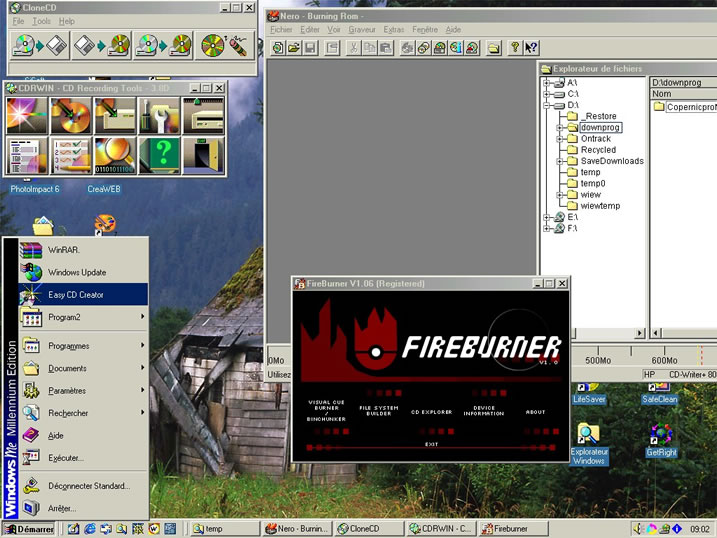Screen dimensions: 717x538
Task: Switch to CloneCD via taskbar button
Action: pos(369,529)
